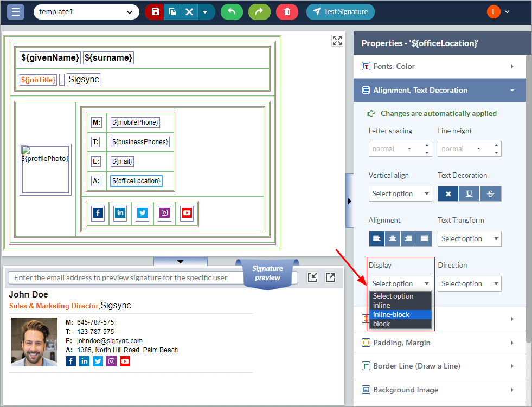This screenshot has width=532, height=407.
Task: Open the hamburger menu icon
Action: [15, 11]
